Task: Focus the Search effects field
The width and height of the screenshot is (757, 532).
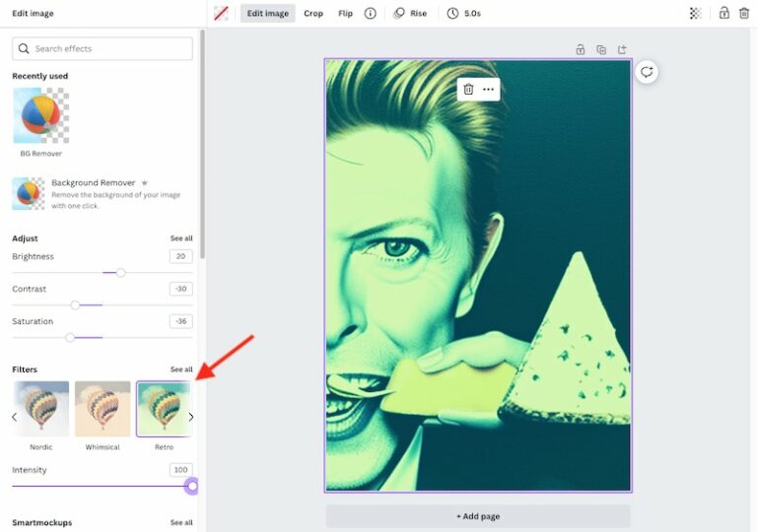Action: click(x=103, y=48)
